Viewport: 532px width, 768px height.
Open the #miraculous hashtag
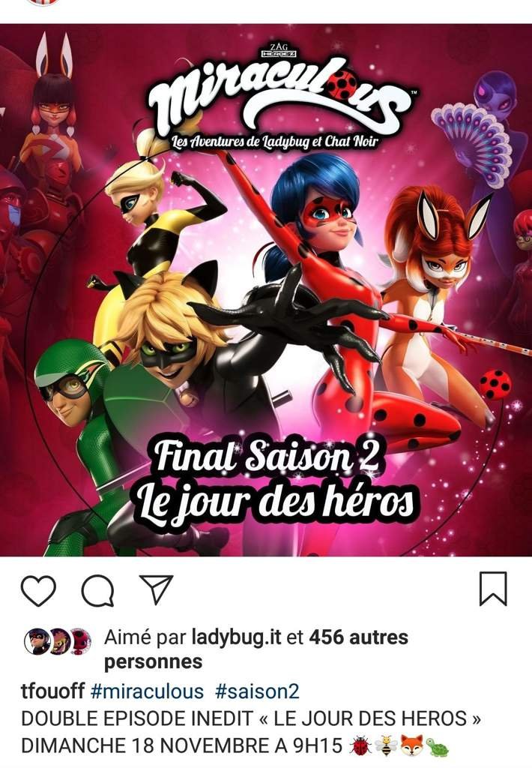(147, 691)
